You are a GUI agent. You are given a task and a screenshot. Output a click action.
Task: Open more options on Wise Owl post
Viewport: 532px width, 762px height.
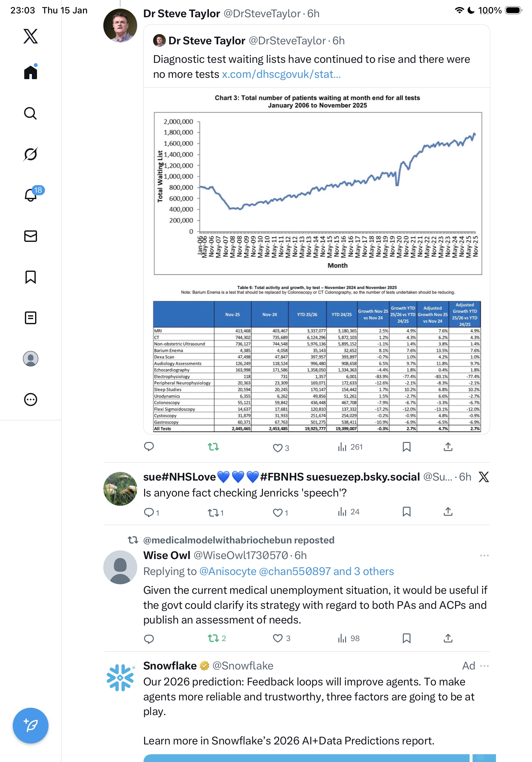point(484,555)
